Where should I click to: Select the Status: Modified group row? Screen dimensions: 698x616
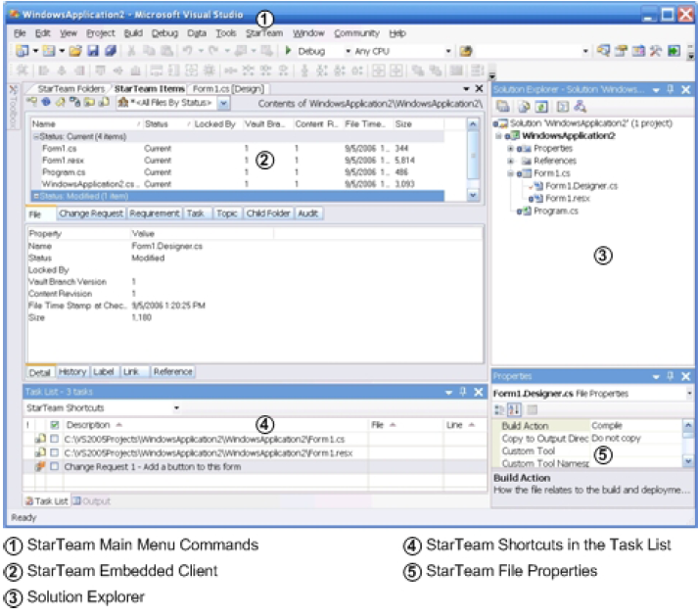pos(237,196)
